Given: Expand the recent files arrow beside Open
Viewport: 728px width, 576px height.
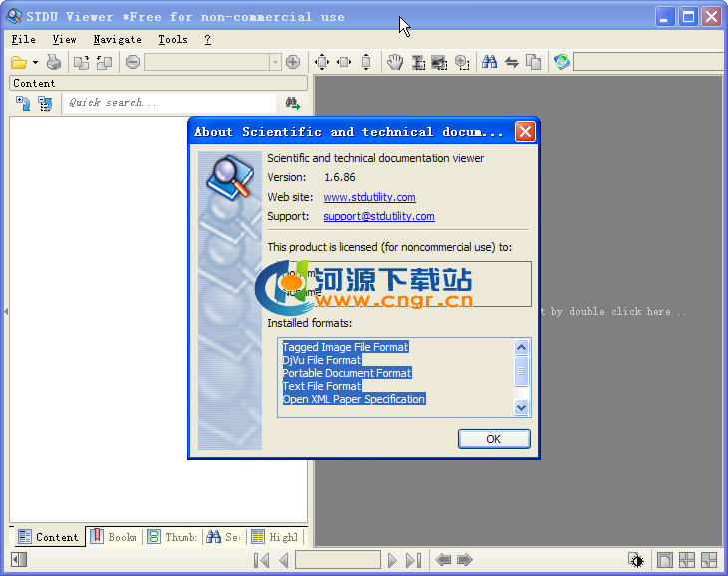Looking at the screenshot, I should (35, 62).
